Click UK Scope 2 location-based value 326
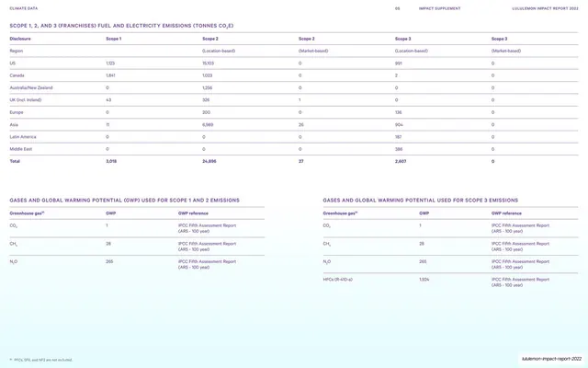588x368 pixels. click(x=206, y=100)
